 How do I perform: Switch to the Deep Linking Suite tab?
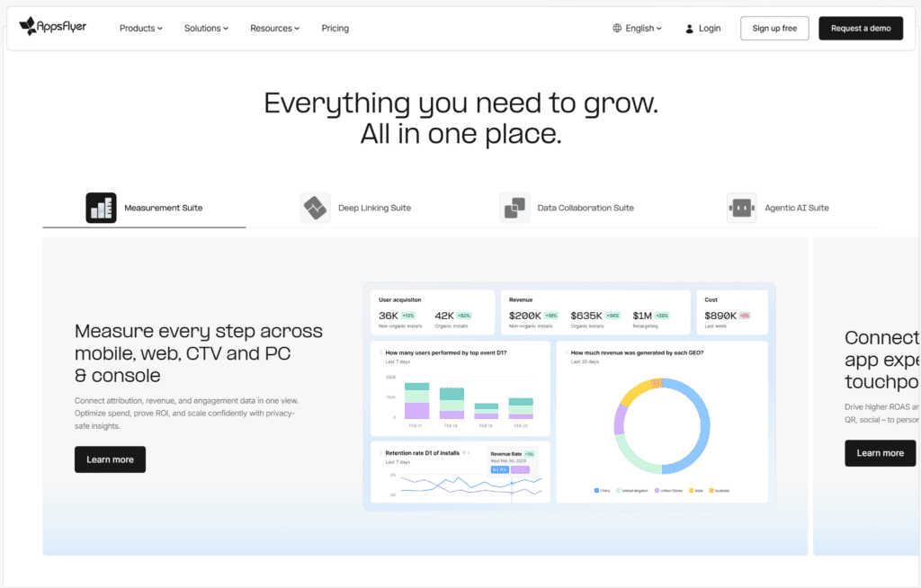374,207
